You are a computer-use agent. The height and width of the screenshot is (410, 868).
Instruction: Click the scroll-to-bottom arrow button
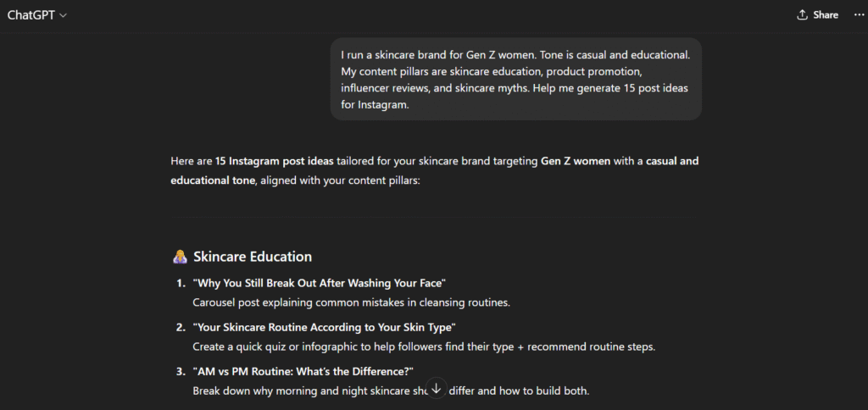437,388
